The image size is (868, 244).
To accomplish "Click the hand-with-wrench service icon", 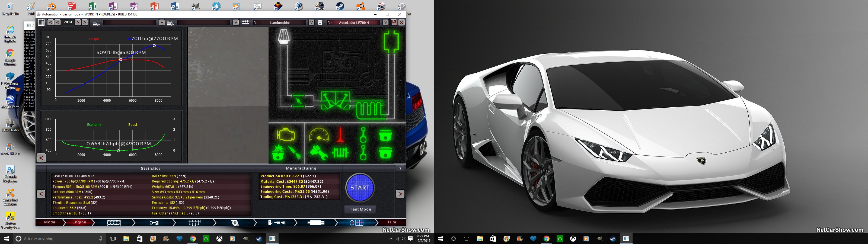I will (318, 153).
